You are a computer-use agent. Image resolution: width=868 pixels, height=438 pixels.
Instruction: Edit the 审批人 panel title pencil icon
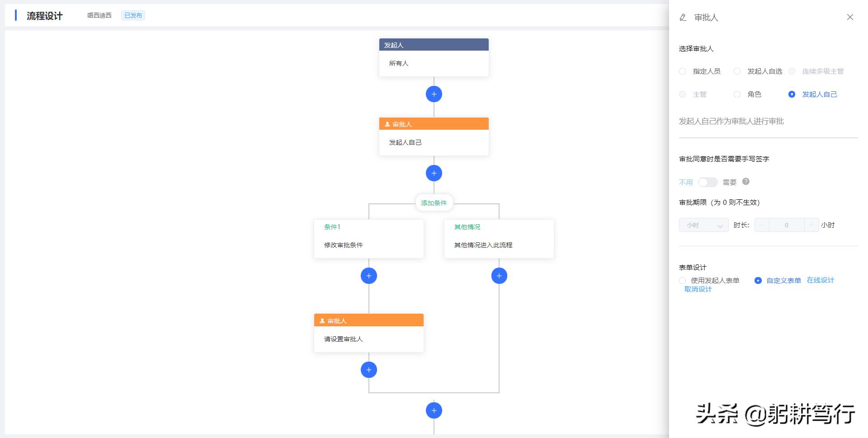pyautogui.click(x=683, y=18)
